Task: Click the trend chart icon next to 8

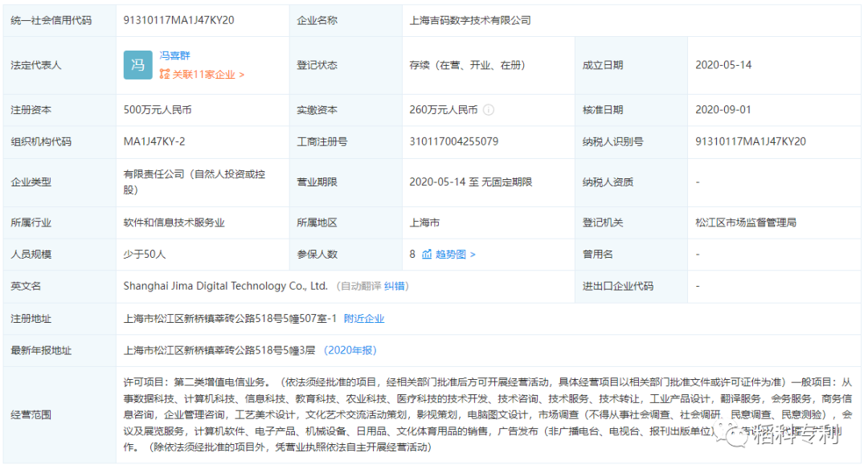Action: (427, 255)
